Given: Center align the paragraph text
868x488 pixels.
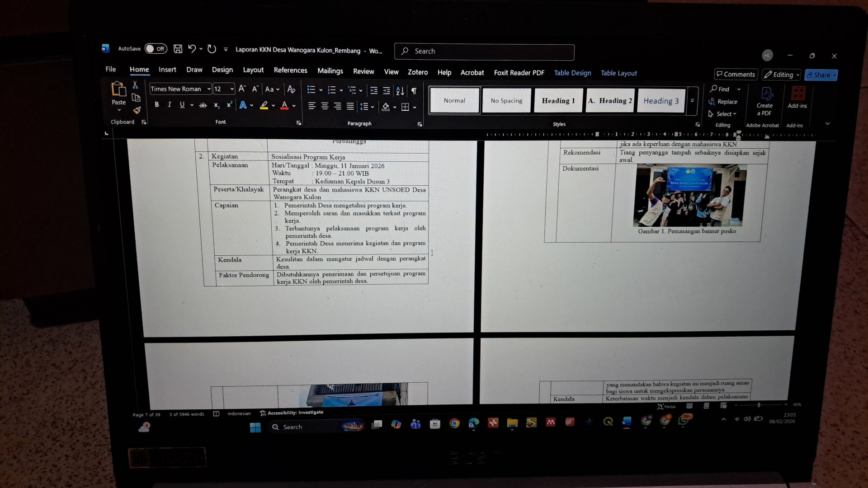Looking at the screenshot, I should 325,106.
